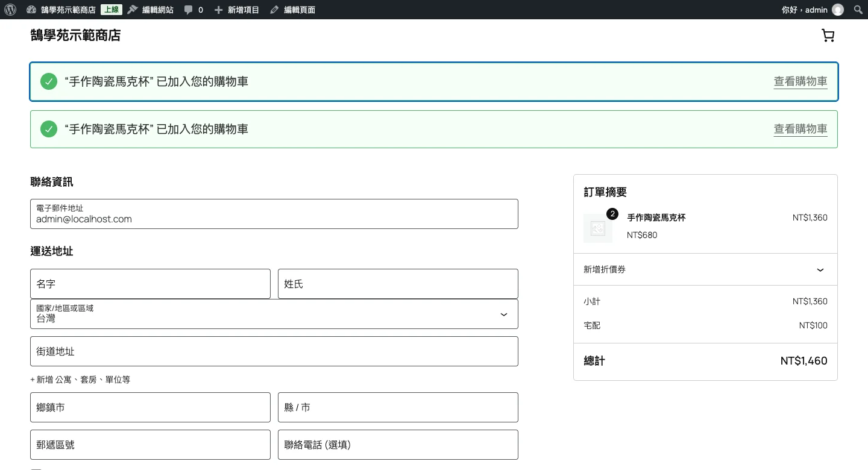This screenshot has height=470, width=868.
Task: Click the 聯絡資訊 section heading
Action: 52,182
